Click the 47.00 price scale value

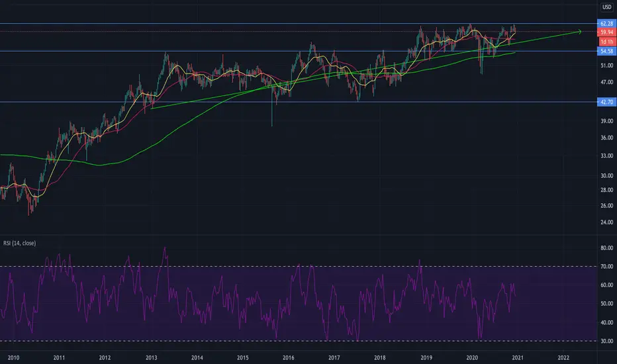(607, 82)
